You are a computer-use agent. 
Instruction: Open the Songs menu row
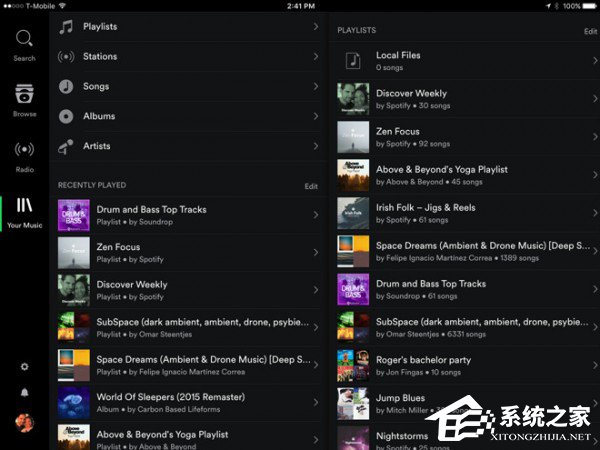click(189, 86)
